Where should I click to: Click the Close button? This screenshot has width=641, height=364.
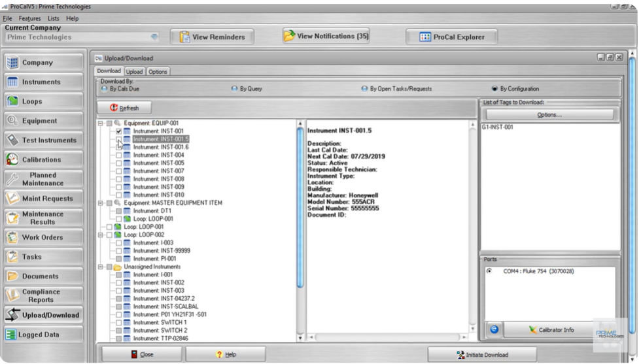(141, 354)
